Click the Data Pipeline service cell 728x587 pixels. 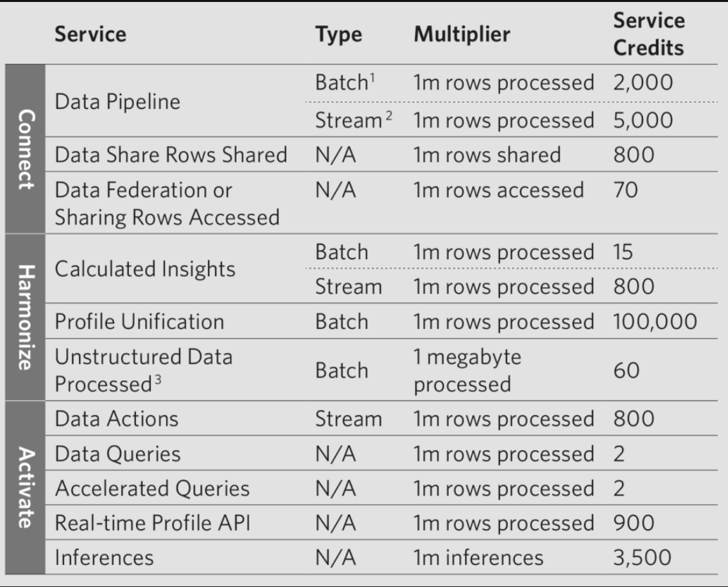coord(117,102)
